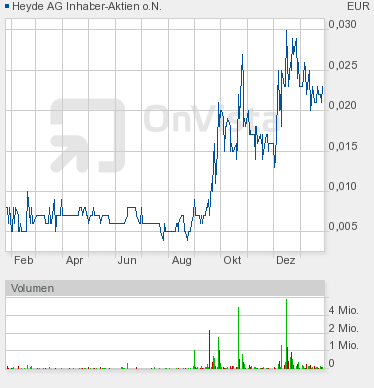
Task: Click the 'Okt' month label
Action: (x=232, y=260)
